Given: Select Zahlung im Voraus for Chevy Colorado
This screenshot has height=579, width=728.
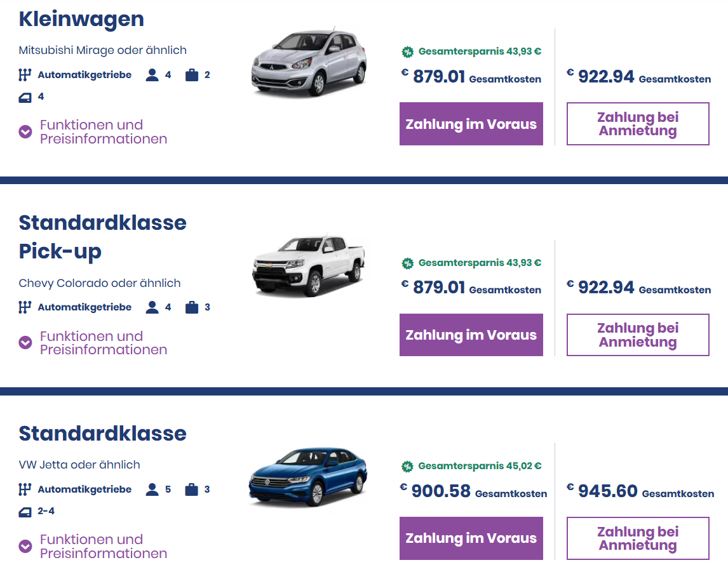Looking at the screenshot, I should tap(471, 335).
